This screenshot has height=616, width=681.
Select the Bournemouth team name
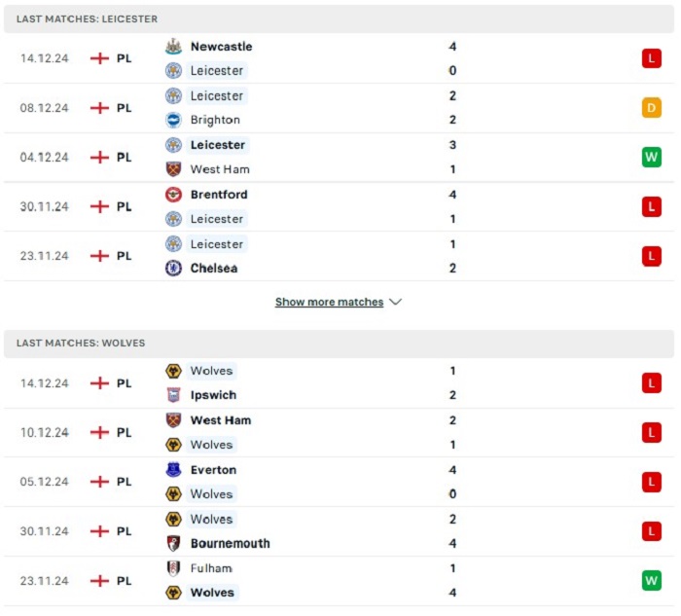tap(231, 543)
